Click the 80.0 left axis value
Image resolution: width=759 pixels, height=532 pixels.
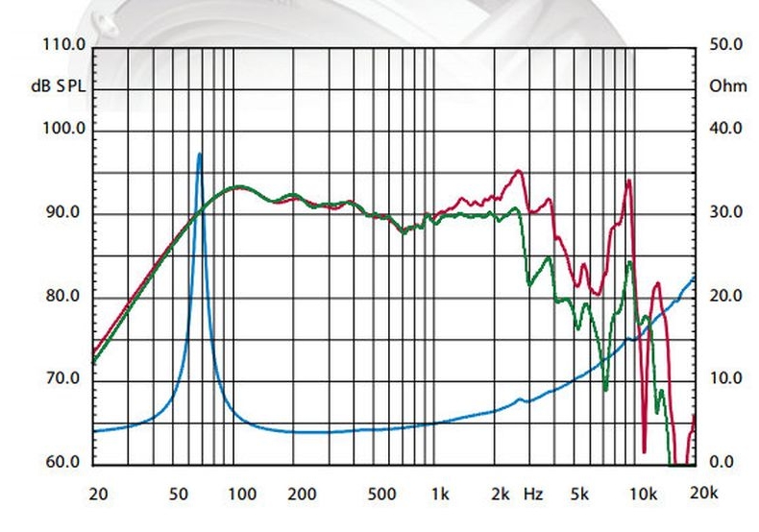(x=62, y=296)
